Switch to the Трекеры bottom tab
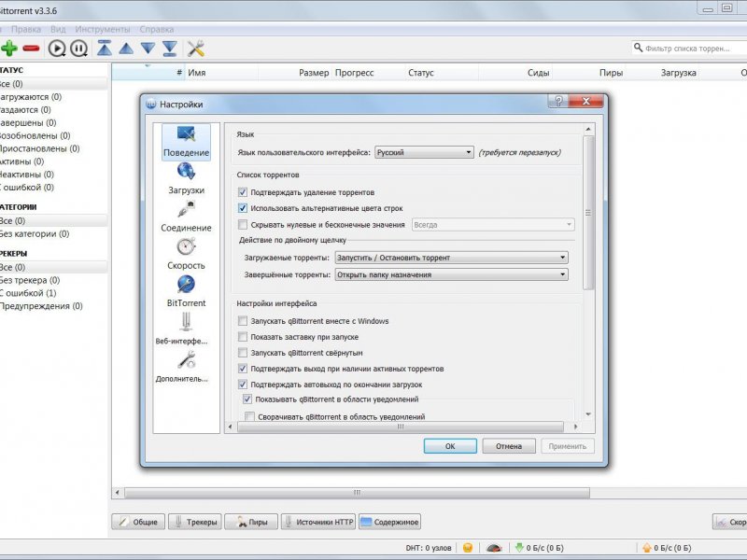 [195, 522]
